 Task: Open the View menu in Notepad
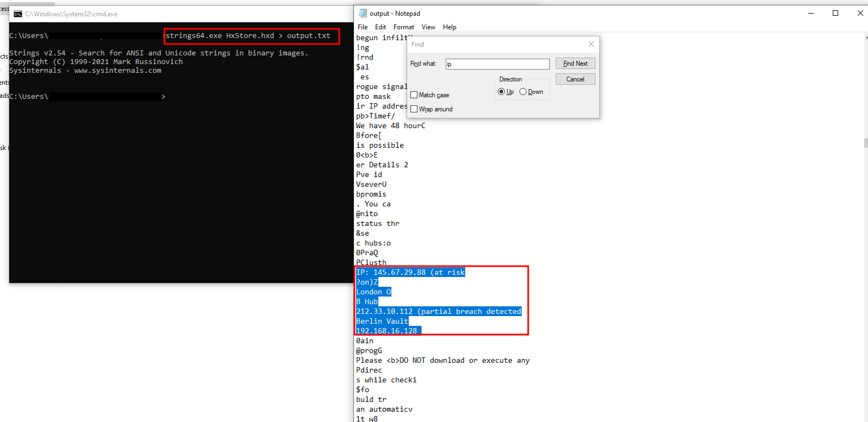[x=428, y=27]
